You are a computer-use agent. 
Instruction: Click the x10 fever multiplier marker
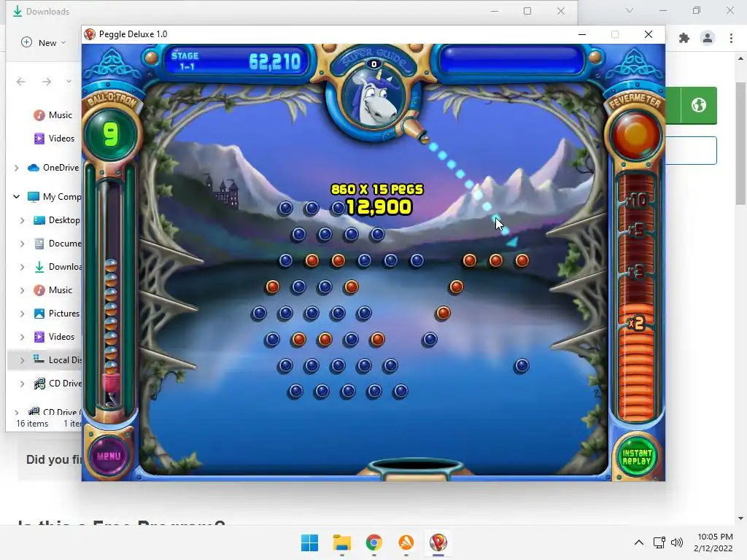[x=636, y=201]
